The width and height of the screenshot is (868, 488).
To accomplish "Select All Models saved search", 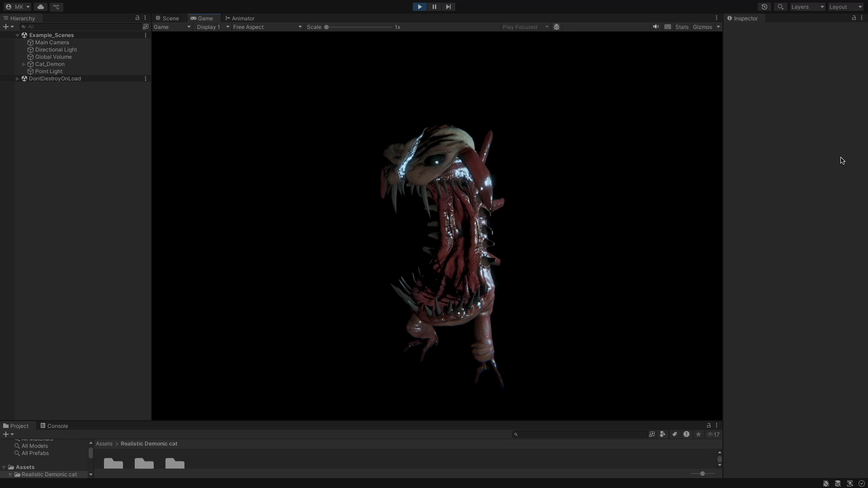I will click(35, 446).
